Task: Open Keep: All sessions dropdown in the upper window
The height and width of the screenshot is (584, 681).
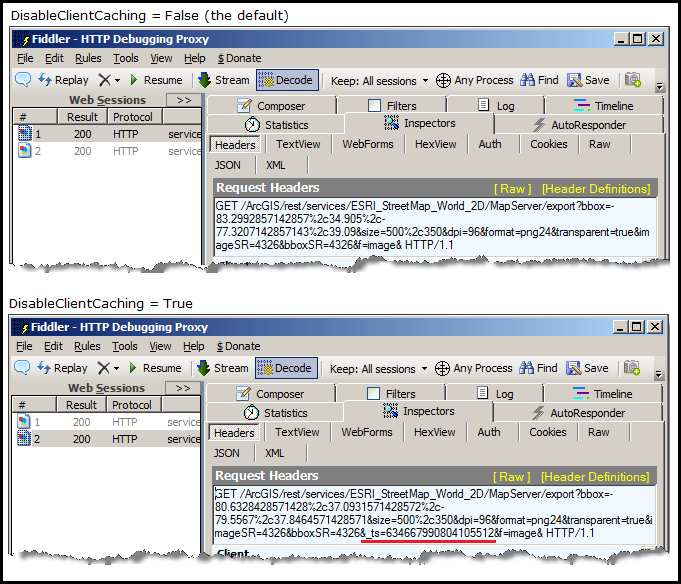Action: click(378, 80)
